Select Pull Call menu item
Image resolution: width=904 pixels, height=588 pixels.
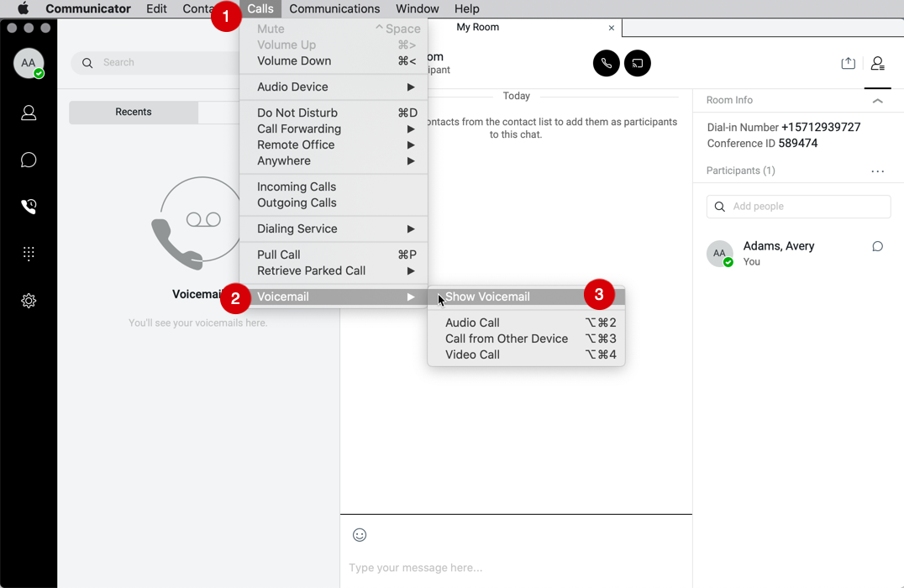pos(334,255)
